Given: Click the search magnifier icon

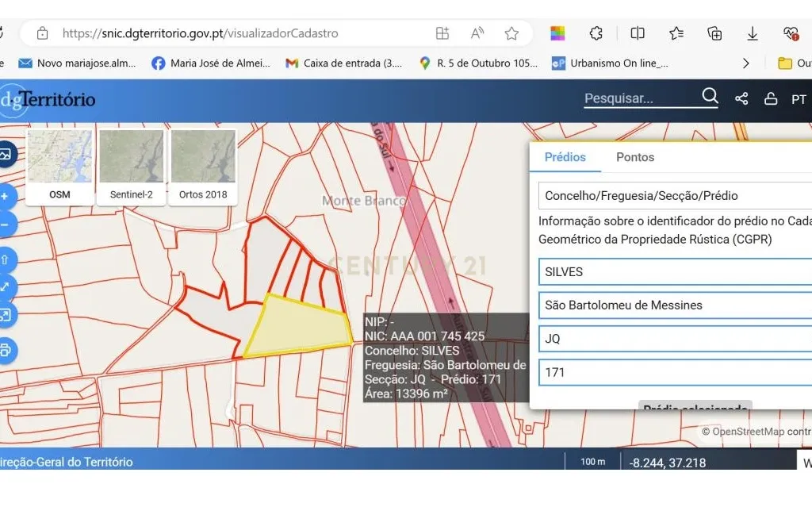Looking at the screenshot, I should tap(710, 97).
